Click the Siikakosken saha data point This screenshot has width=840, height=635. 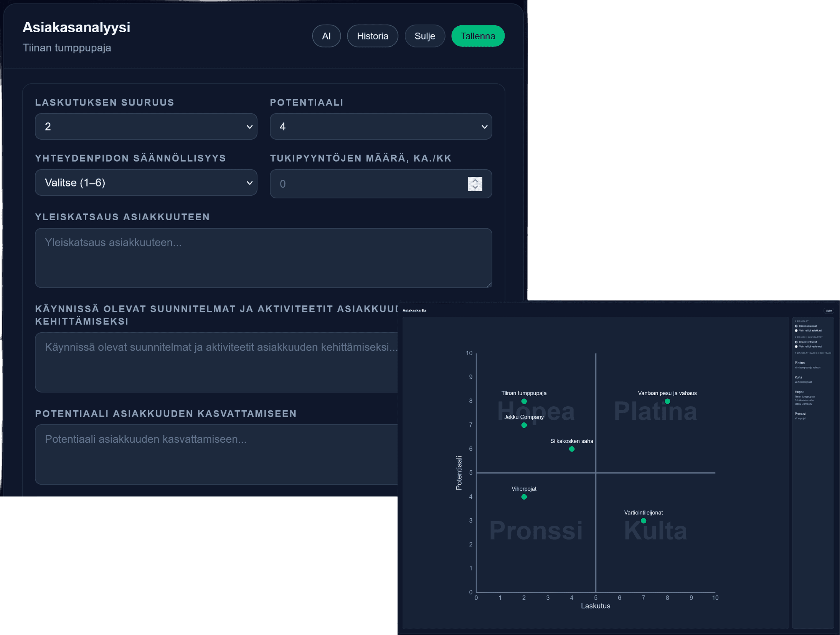(x=572, y=449)
